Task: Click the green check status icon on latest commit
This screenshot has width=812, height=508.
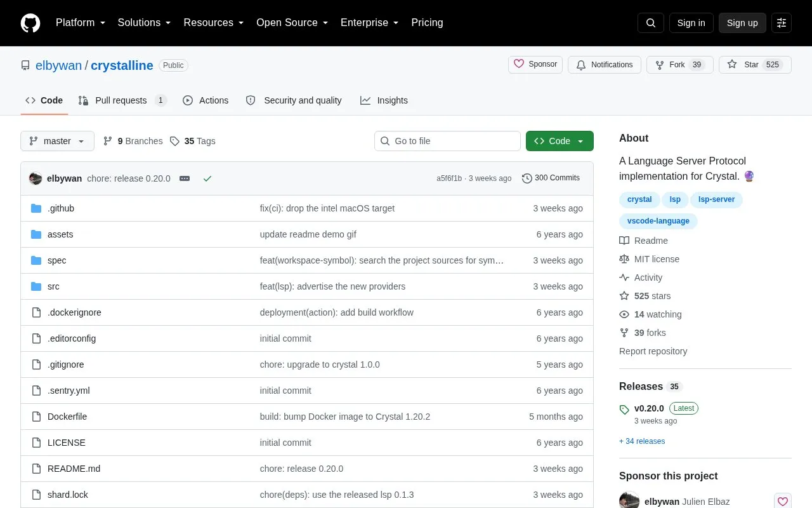Action: [207, 178]
